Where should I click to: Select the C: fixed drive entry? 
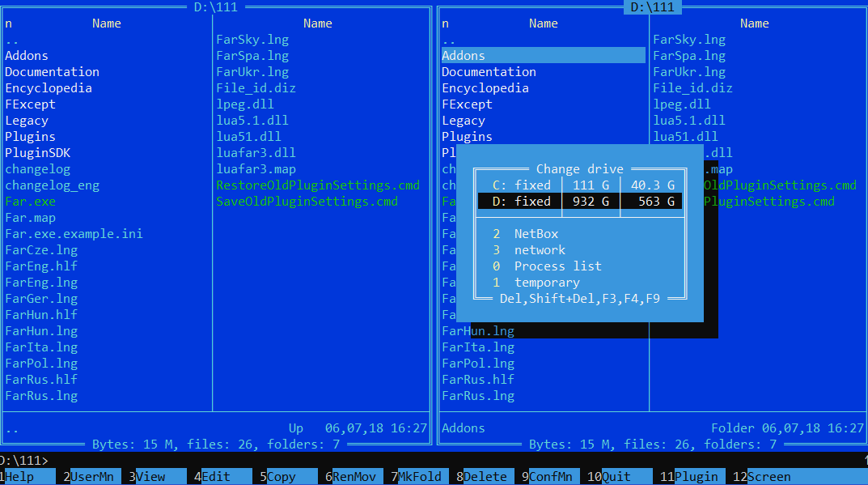click(x=579, y=185)
